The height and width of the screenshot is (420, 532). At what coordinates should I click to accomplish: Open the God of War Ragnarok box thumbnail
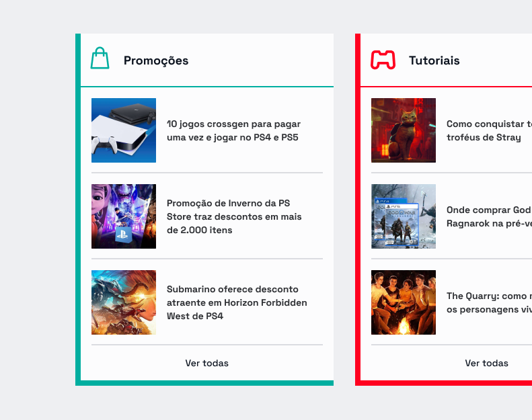(404, 216)
